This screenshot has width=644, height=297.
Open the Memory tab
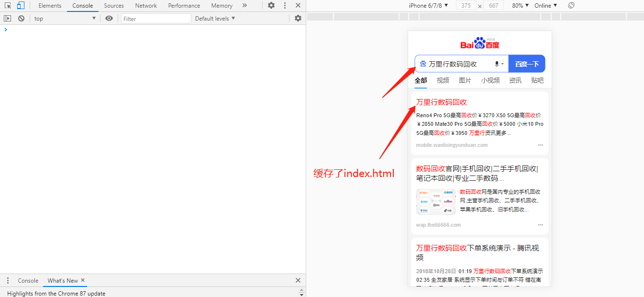click(222, 6)
